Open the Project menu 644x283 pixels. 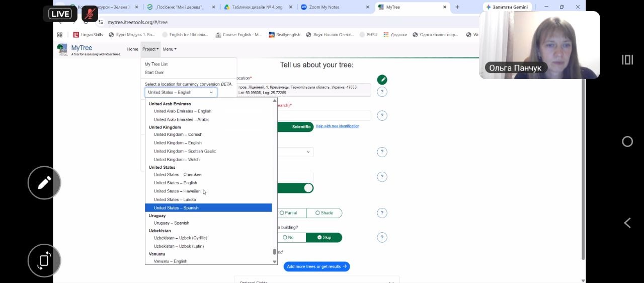pyautogui.click(x=150, y=49)
